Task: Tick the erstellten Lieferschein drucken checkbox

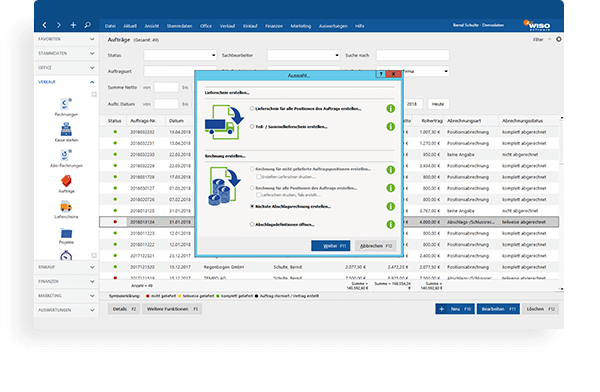Action: point(259,177)
